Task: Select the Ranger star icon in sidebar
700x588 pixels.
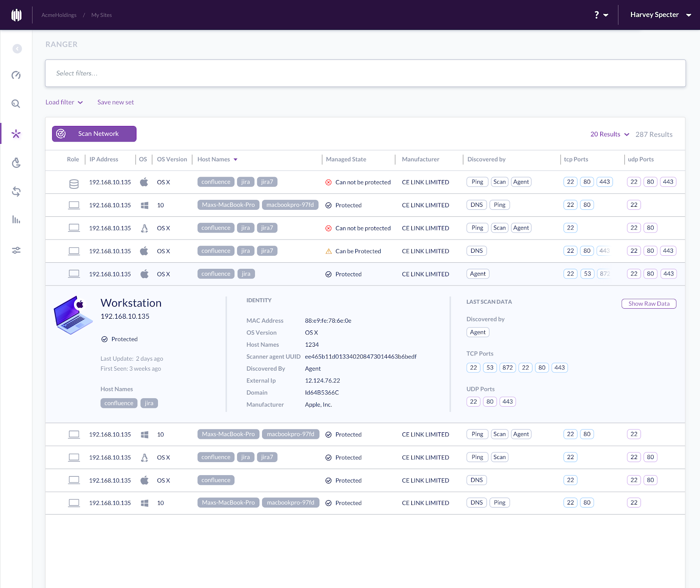Action: coord(16,134)
